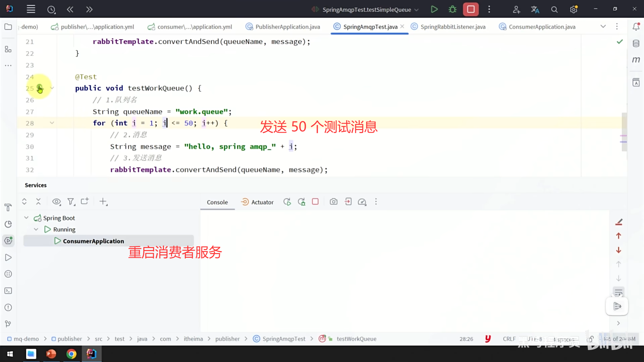644x362 pixels.
Task: Click the thread dump camera icon in Services
Action: coord(333,202)
